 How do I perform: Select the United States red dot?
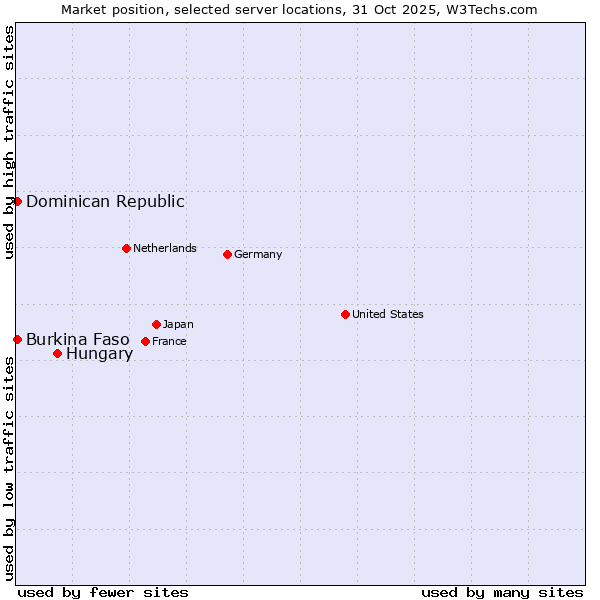(345, 314)
